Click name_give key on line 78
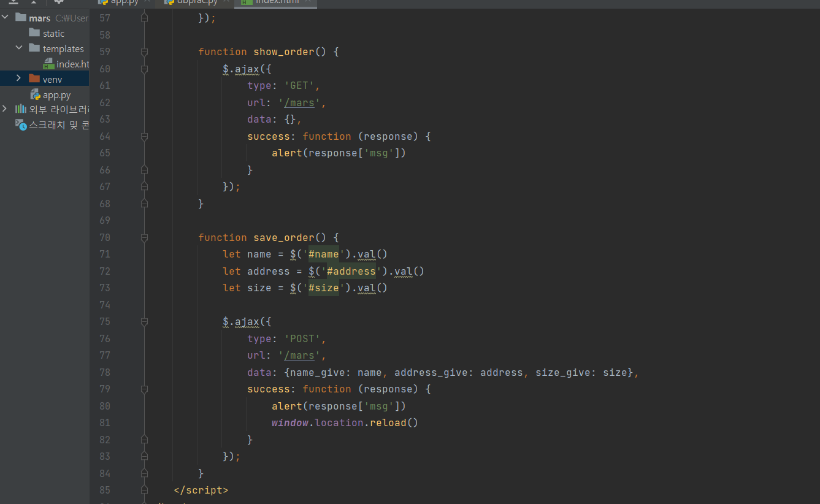This screenshot has height=504, width=820. 318,373
